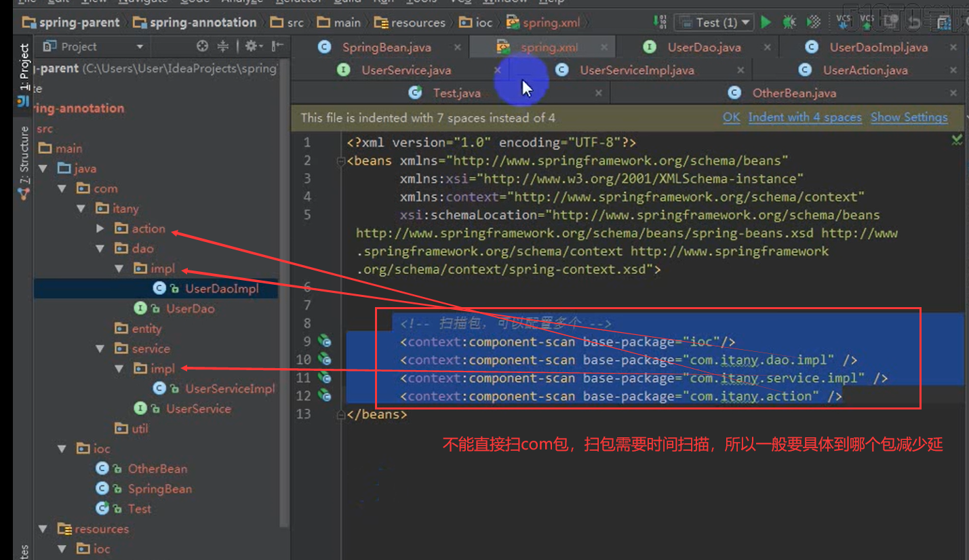Screen dimensions: 969x560
Task: Collapse the dao package node
Action: point(100,248)
